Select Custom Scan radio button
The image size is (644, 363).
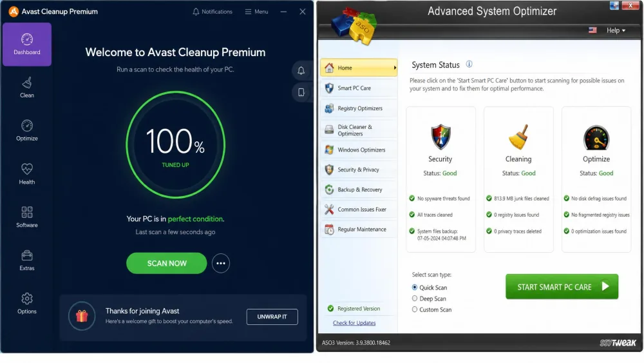tap(414, 309)
